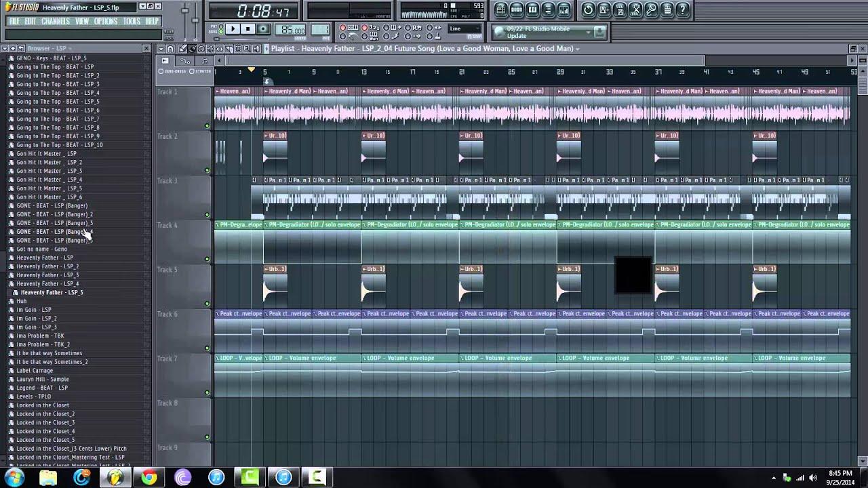The width and height of the screenshot is (868, 488).
Task: Click the undo history round arrow icon
Action: click(x=589, y=9)
